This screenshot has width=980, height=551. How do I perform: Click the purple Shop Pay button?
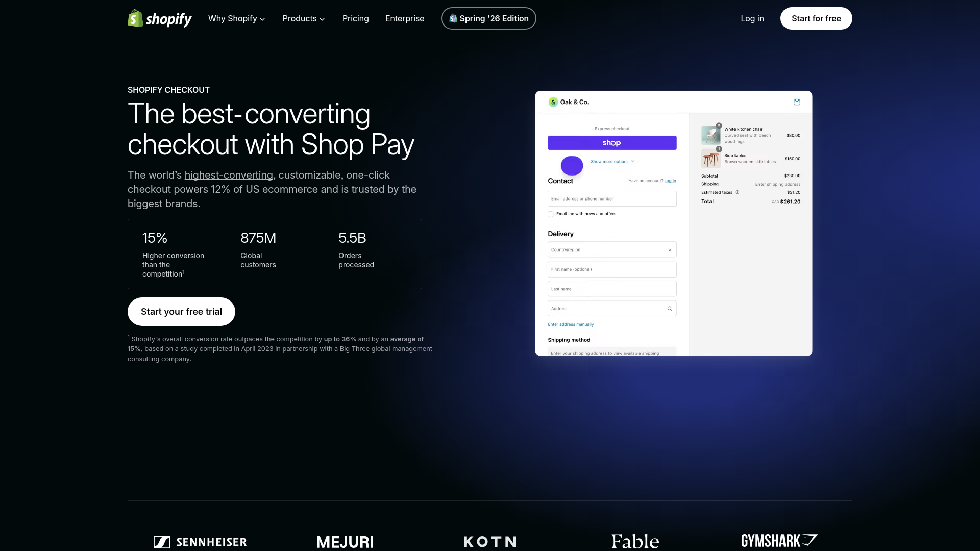click(x=612, y=143)
